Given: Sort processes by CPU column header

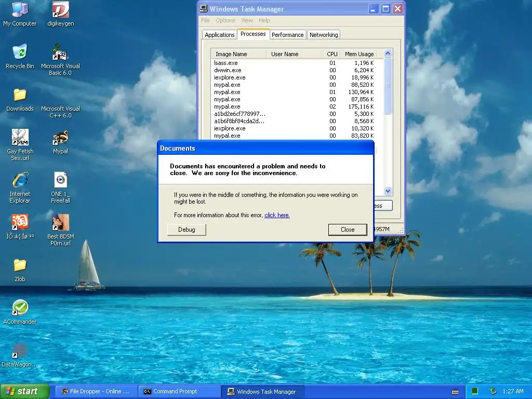Looking at the screenshot, I should [x=331, y=54].
